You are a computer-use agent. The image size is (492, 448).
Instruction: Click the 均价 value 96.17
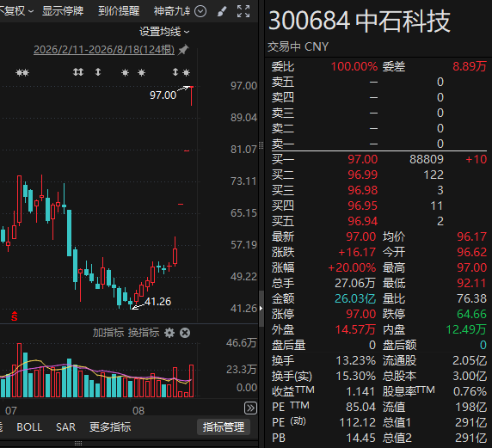pos(472,236)
